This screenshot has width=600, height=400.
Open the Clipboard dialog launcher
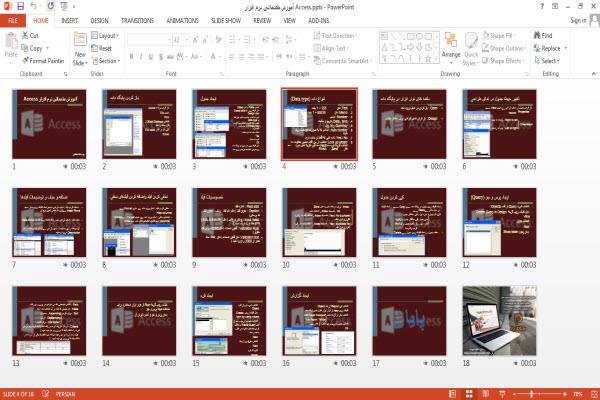pyautogui.click(x=65, y=74)
